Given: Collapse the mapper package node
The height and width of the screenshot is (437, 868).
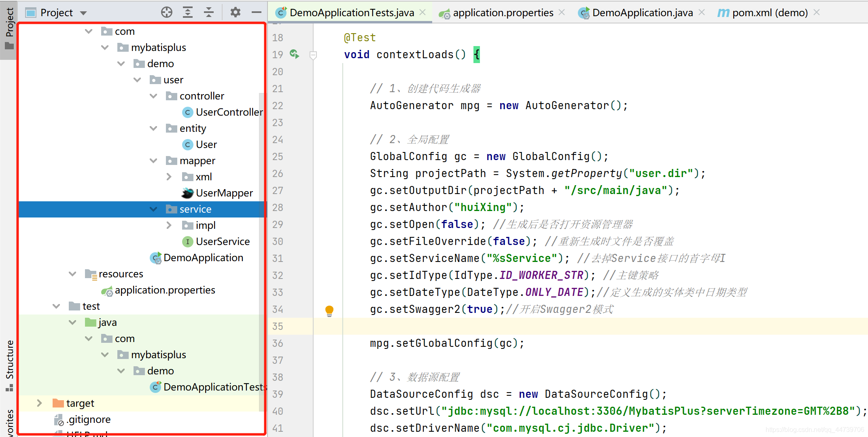Looking at the screenshot, I should tap(153, 160).
